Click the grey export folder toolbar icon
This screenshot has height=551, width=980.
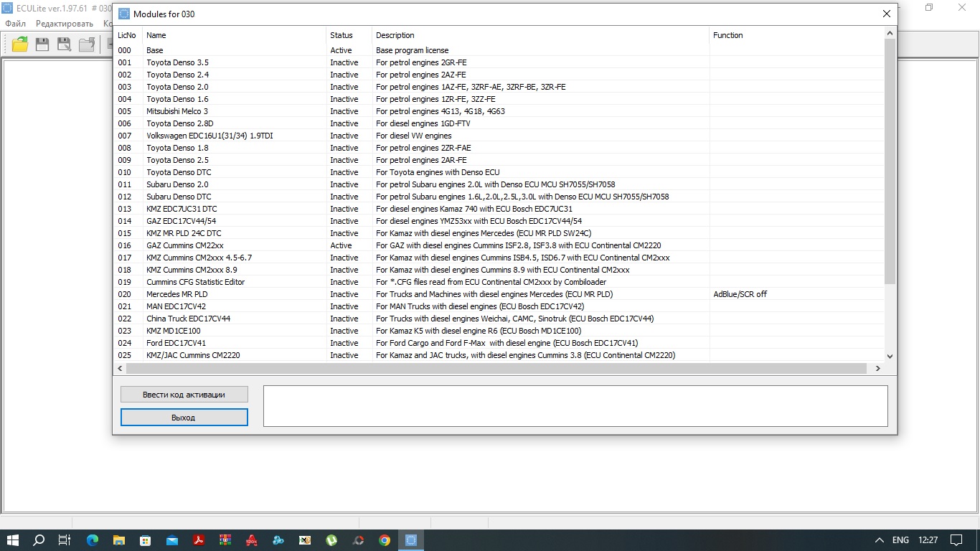pyautogui.click(x=87, y=44)
